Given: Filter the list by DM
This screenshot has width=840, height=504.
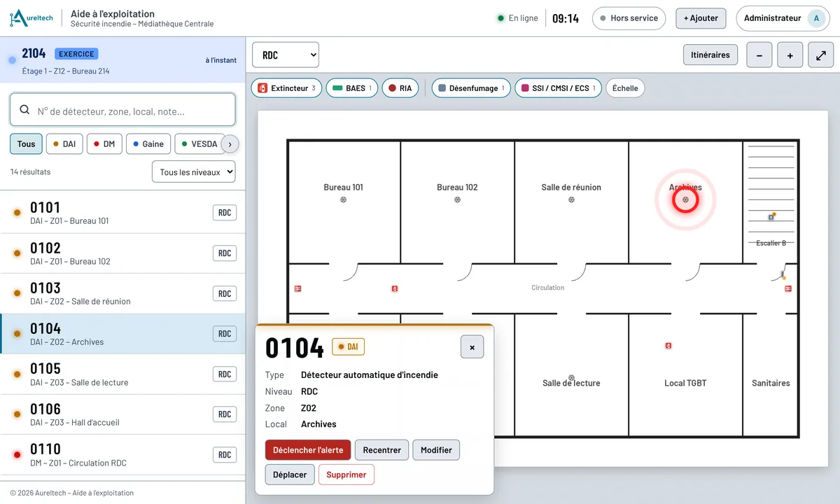Looking at the screenshot, I should coord(104,144).
